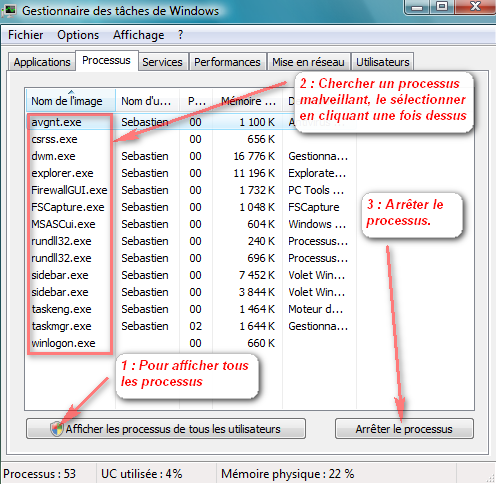Click Afficher les processus de tous les utilisateurs
This screenshot has height=484, width=496.
(166, 429)
